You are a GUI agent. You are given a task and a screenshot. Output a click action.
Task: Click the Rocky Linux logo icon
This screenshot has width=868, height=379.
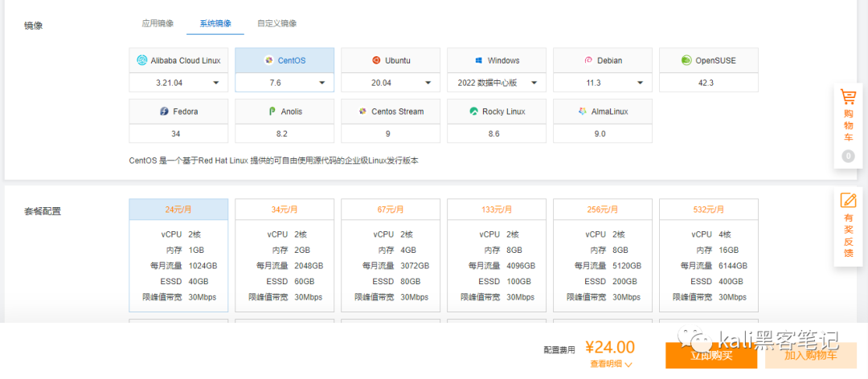(x=474, y=111)
